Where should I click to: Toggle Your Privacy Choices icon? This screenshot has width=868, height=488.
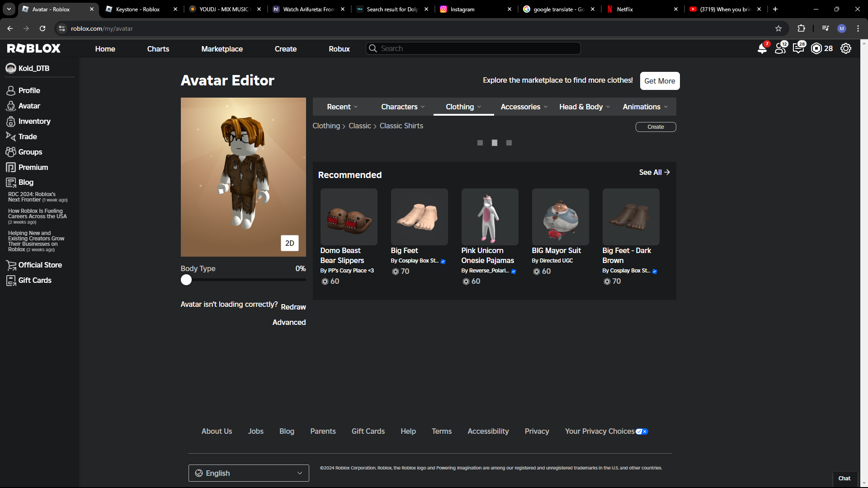(x=642, y=432)
